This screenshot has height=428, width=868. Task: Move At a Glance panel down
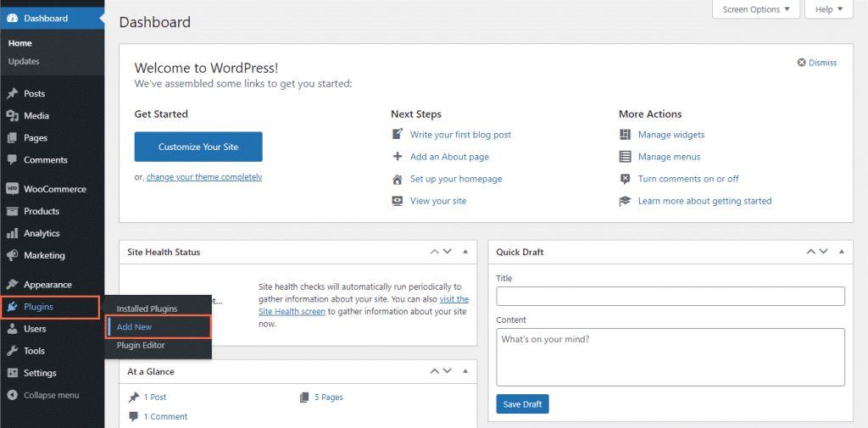(448, 371)
